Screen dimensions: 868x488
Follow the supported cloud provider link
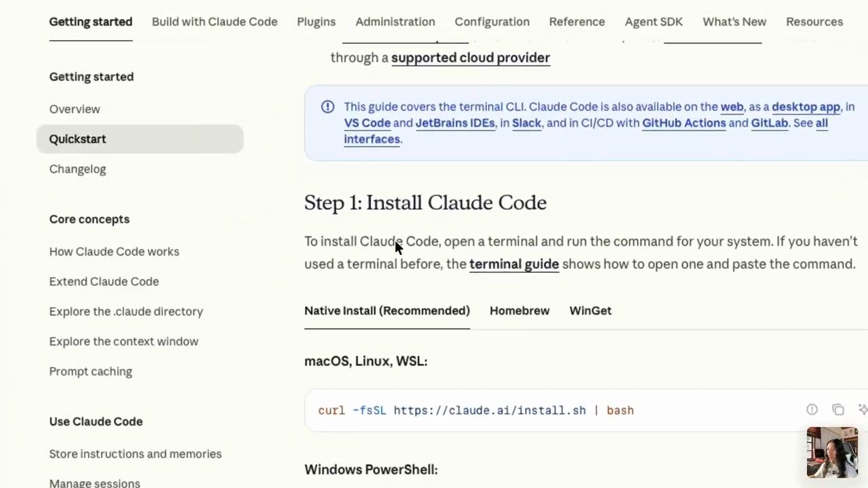point(471,58)
